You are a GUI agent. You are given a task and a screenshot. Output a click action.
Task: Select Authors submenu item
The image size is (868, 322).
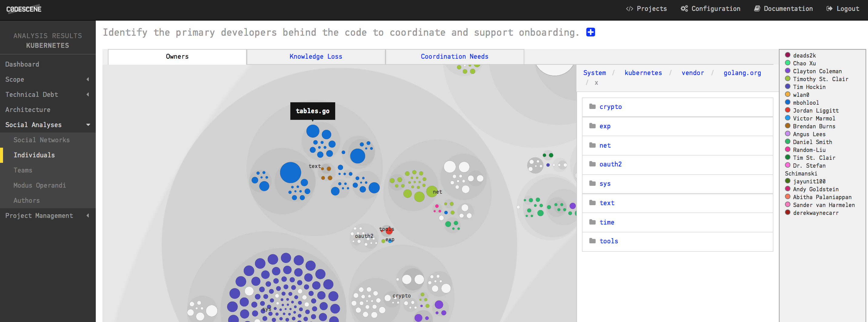27,201
